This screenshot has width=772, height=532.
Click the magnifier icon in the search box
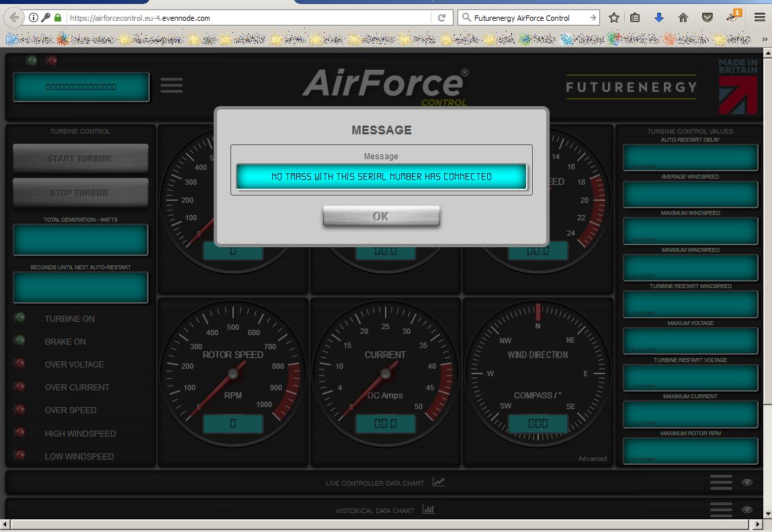tap(466, 17)
